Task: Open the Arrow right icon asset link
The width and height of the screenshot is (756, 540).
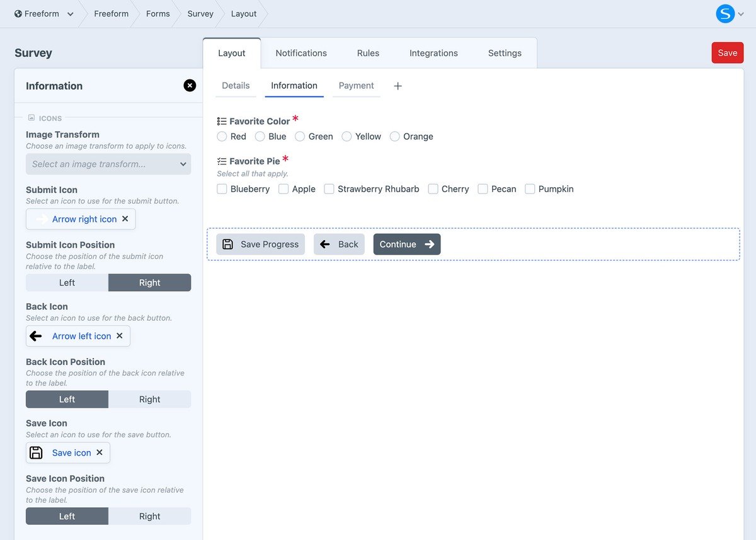Action: (84, 219)
